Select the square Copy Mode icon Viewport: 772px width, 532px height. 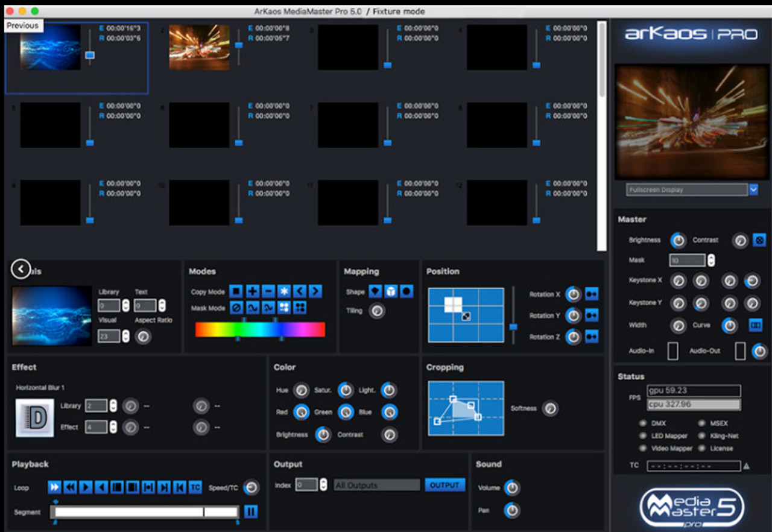236,291
